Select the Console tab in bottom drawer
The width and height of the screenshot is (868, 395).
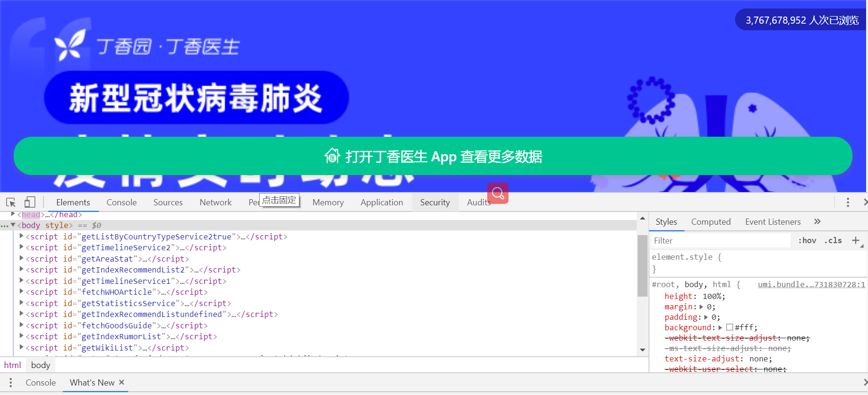coord(41,383)
